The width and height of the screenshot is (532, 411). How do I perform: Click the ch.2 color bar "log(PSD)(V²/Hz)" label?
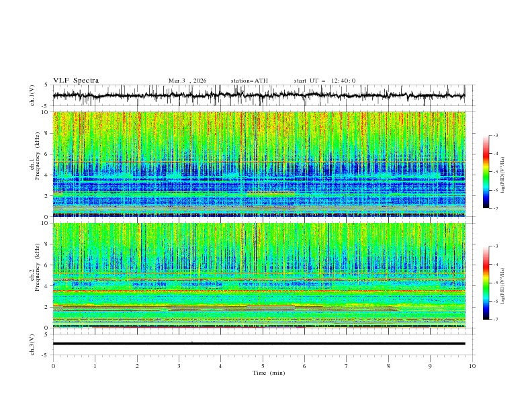[x=502, y=286]
